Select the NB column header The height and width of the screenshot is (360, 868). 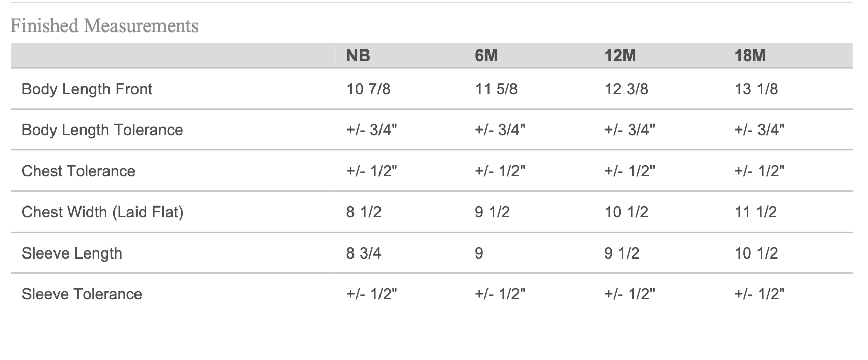pos(358,56)
